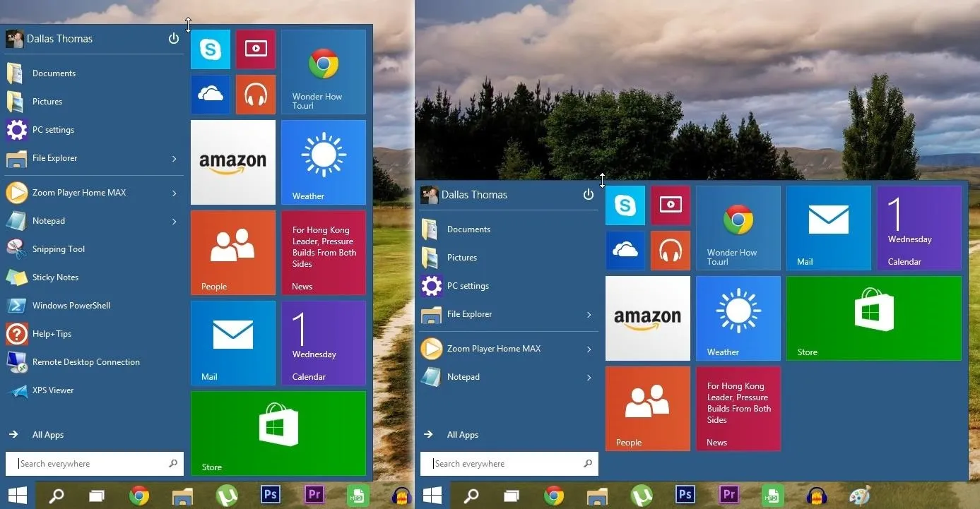Image resolution: width=980 pixels, height=509 pixels.
Task: Click the Search magnifier on left taskbar
Action: pyautogui.click(x=56, y=496)
